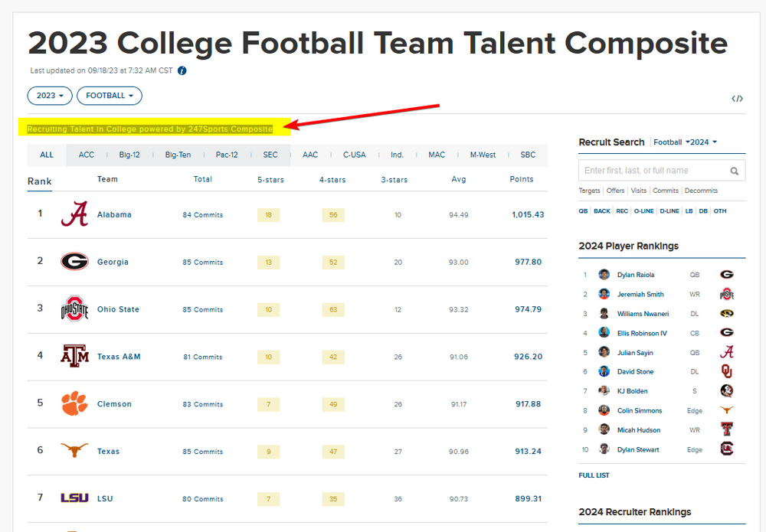Click Alabama's 84 Commits link
Screen dimensions: 766x532
202,215
